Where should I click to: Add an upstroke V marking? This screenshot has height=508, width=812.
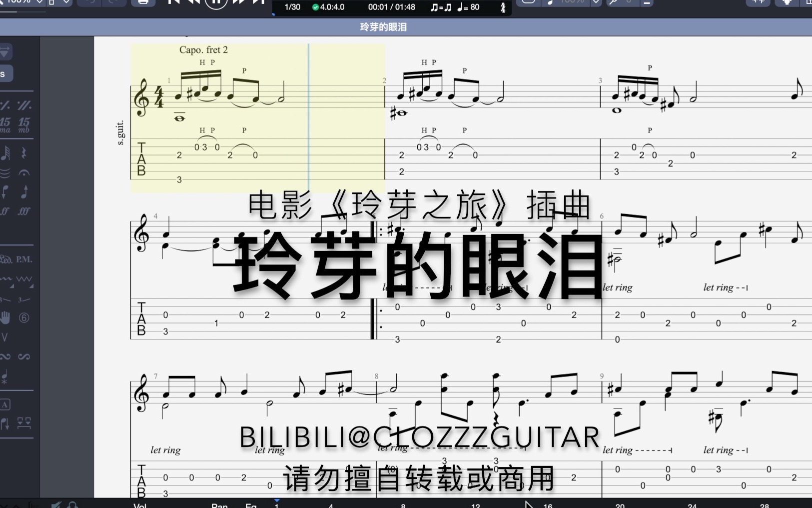(4, 337)
